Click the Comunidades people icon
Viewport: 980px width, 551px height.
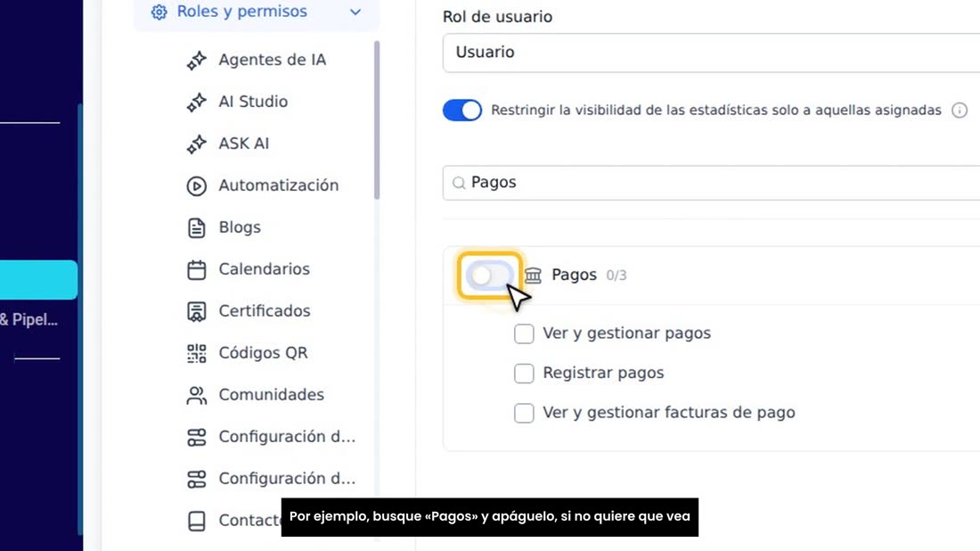click(196, 395)
